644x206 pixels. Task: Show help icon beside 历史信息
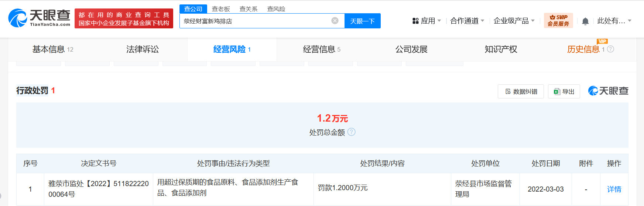click(x=610, y=49)
